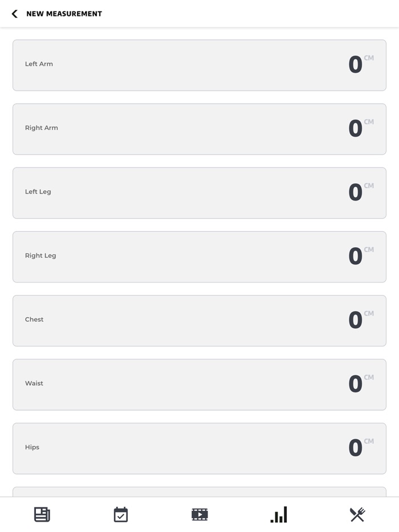Select the Hips measurement field
The height and width of the screenshot is (532, 399).
[199, 448]
